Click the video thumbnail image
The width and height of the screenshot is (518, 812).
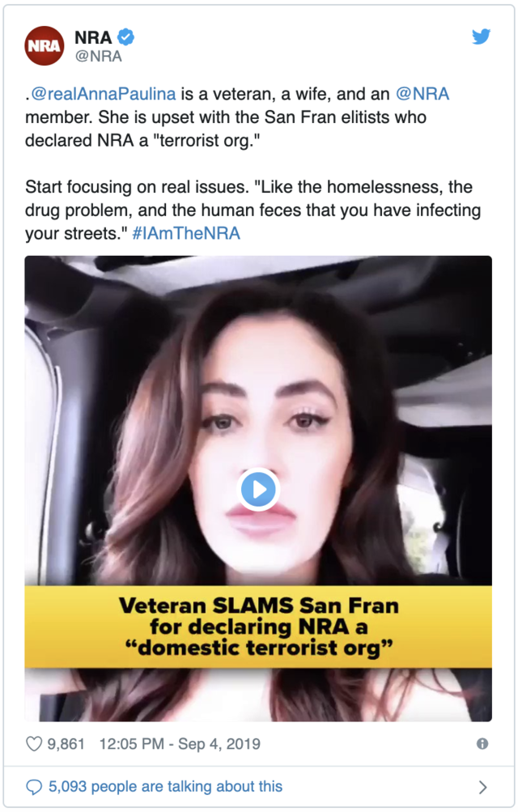coord(258,488)
